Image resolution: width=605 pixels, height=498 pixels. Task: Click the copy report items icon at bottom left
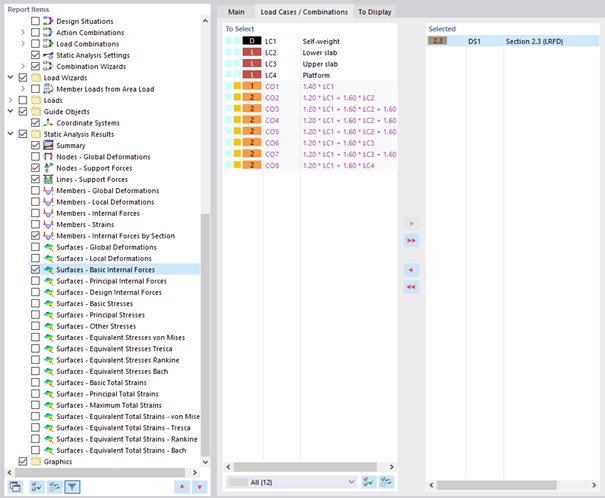click(15, 487)
